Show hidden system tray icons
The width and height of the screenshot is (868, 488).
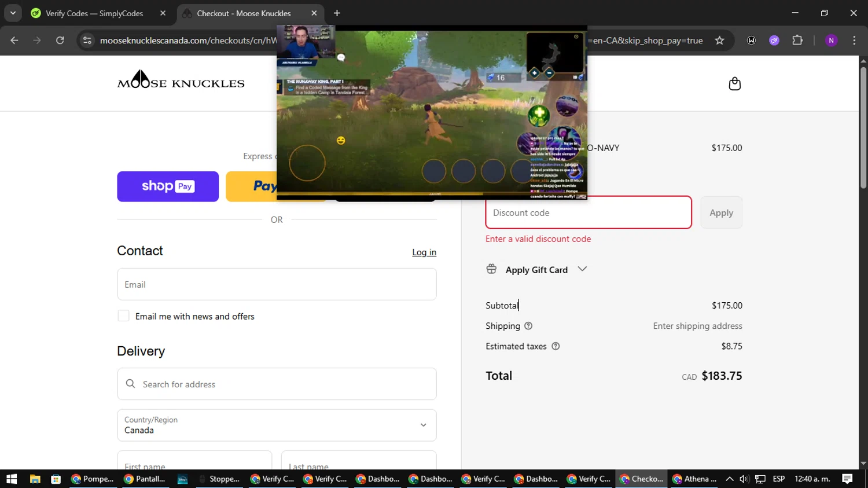click(729, 479)
